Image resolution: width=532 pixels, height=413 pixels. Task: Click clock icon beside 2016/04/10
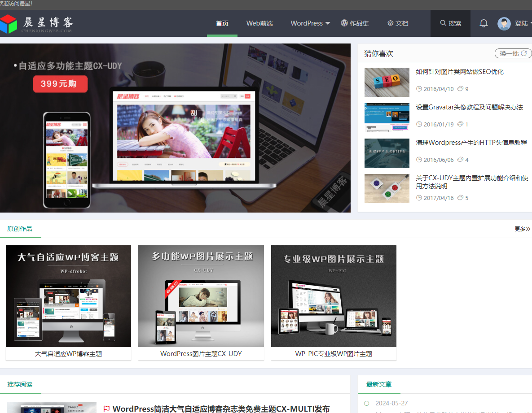coord(419,89)
